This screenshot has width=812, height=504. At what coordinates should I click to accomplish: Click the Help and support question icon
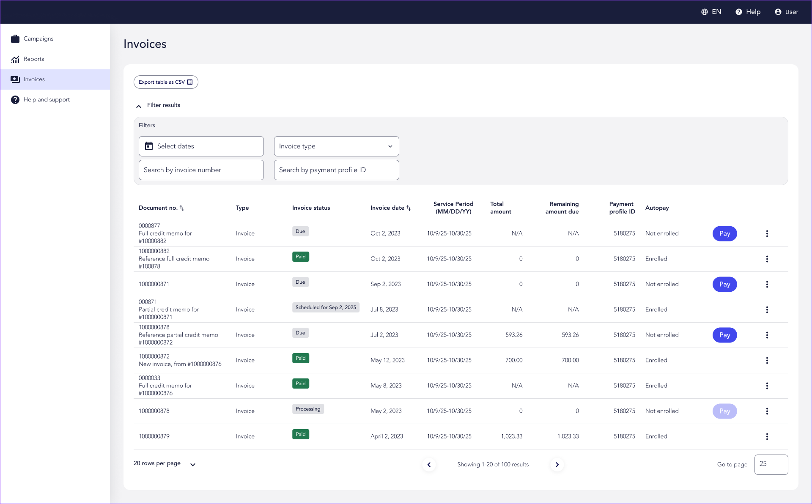[15, 100]
